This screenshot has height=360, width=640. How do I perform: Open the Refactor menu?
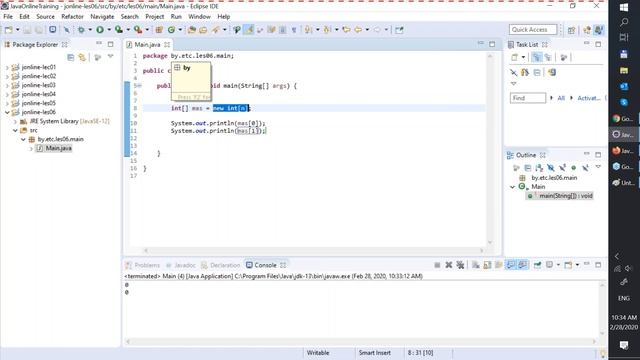(72, 17)
